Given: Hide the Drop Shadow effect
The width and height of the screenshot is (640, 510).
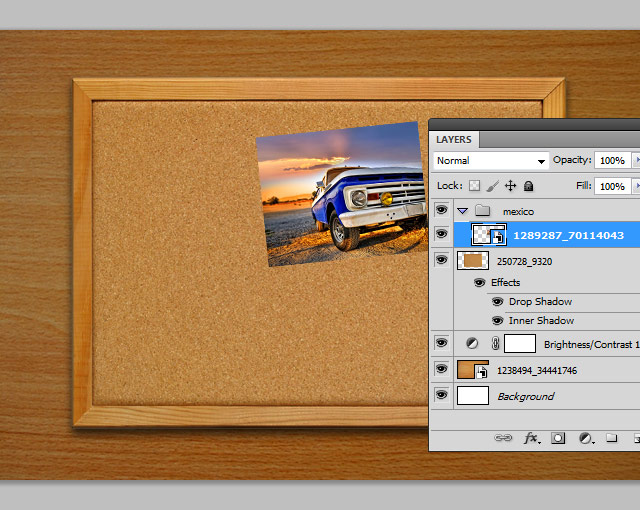Looking at the screenshot, I should (x=497, y=302).
